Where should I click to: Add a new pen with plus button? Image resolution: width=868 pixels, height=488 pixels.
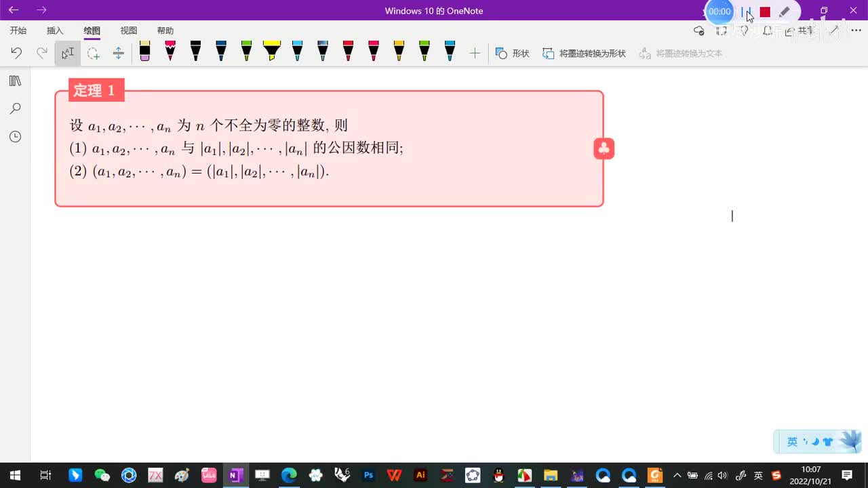click(x=475, y=53)
